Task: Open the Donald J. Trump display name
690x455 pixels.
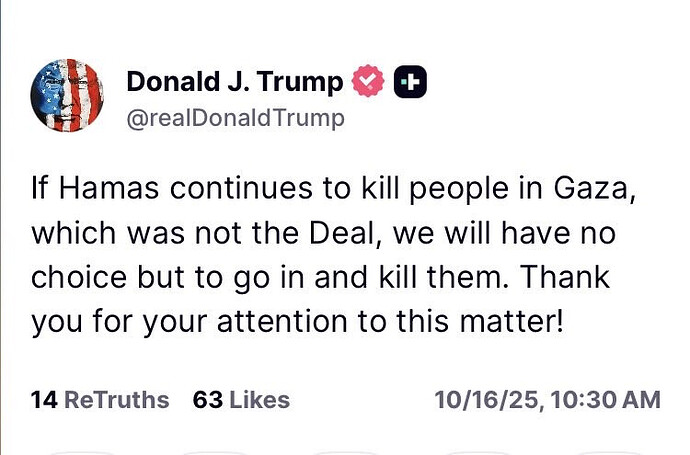Action: tap(234, 82)
